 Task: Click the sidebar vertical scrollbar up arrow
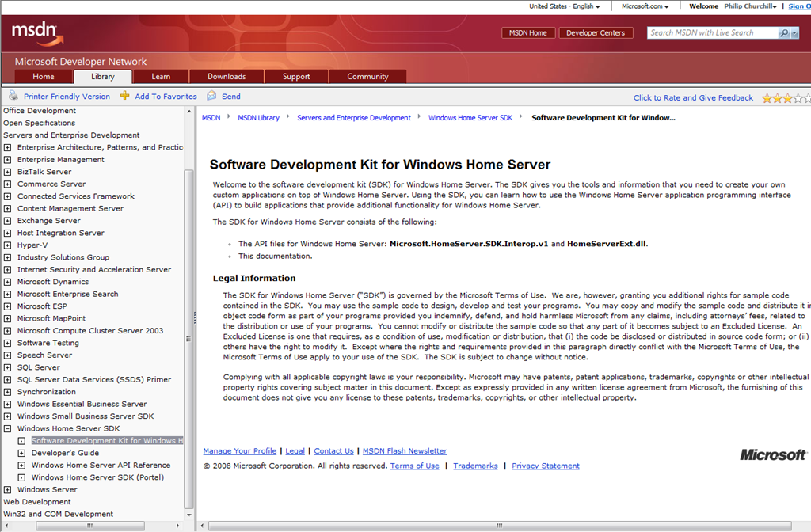click(188, 111)
